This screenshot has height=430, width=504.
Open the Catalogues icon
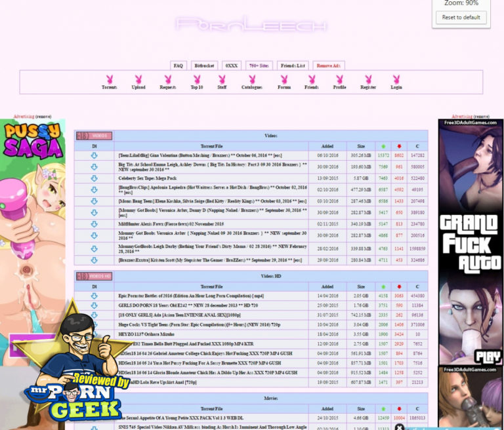point(252,79)
